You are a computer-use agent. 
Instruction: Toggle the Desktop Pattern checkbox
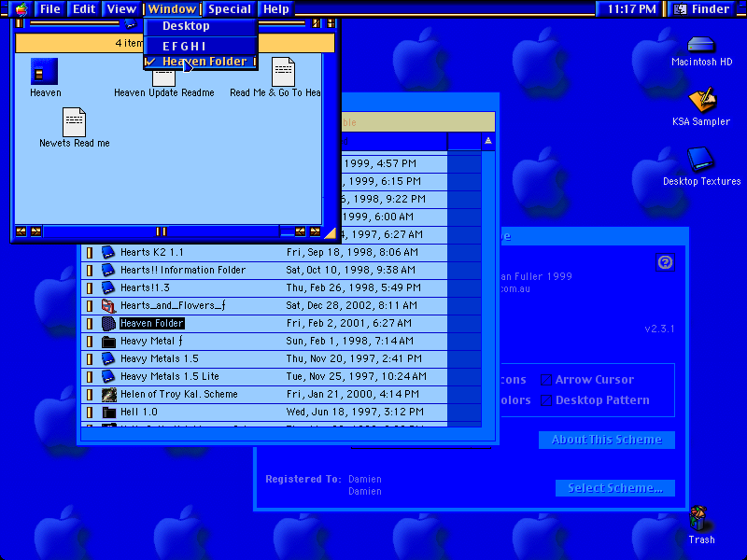point(546,400)
